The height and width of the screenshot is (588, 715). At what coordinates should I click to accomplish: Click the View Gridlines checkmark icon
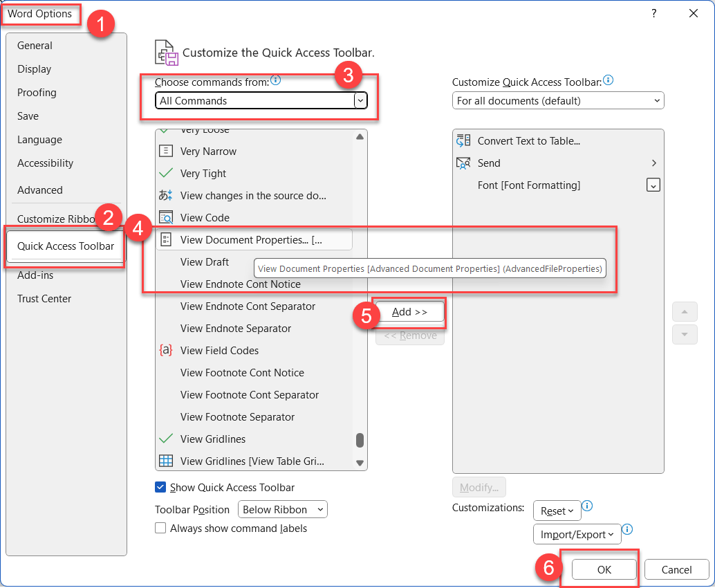pyautogui.click(x=165, y=439)
